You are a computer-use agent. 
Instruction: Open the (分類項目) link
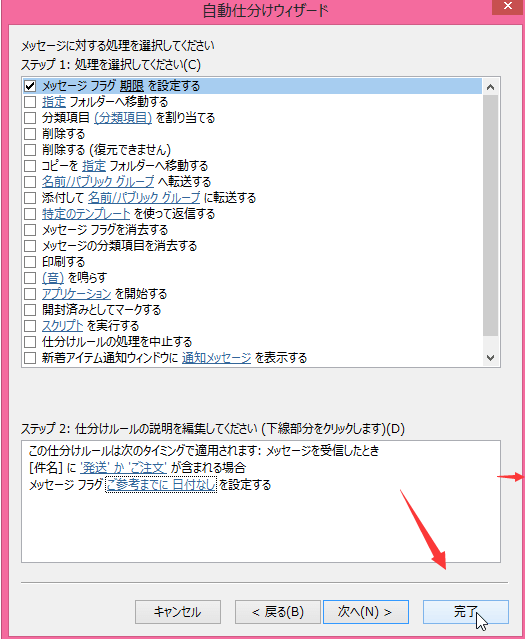[123, 118]
